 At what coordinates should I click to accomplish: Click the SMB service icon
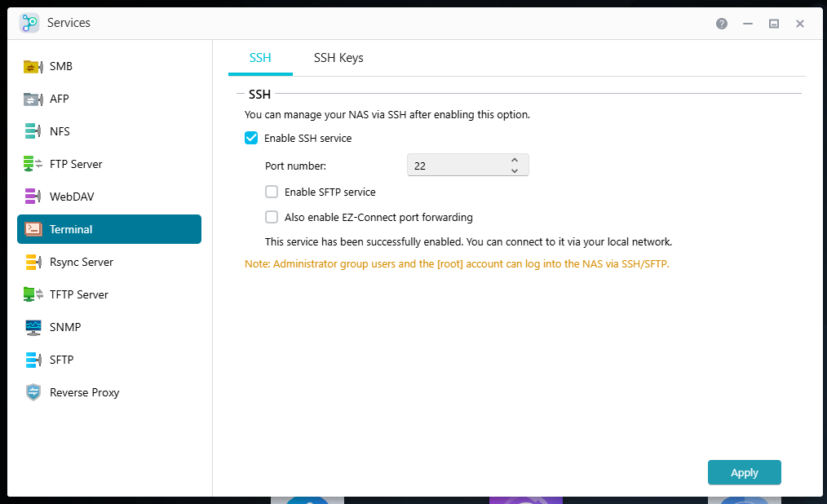click(x=33, y=66)
